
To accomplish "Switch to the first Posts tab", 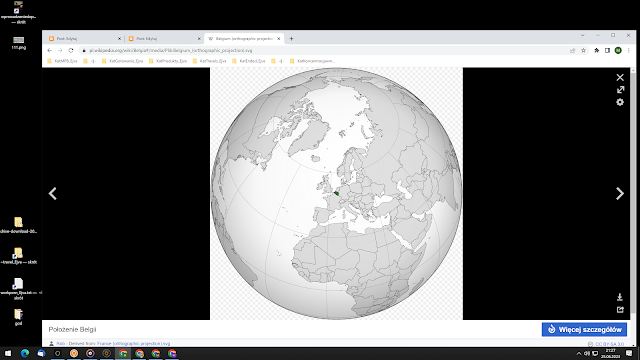I will tap(84, 38).
